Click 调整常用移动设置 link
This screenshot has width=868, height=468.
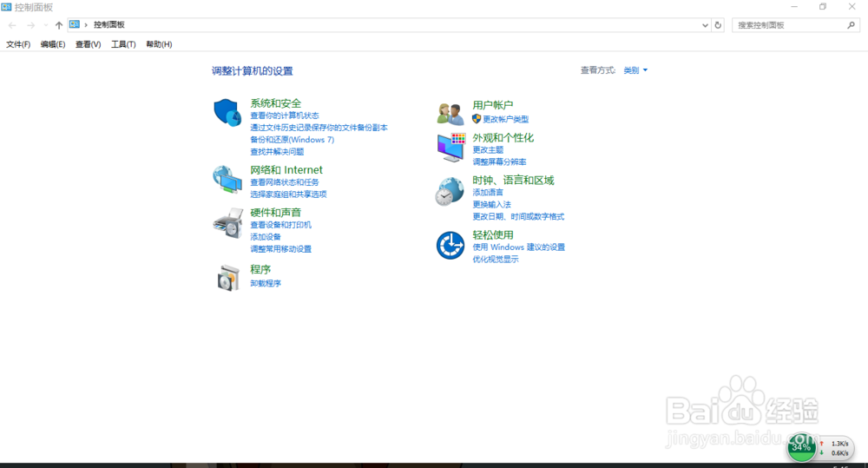point(280,249)
